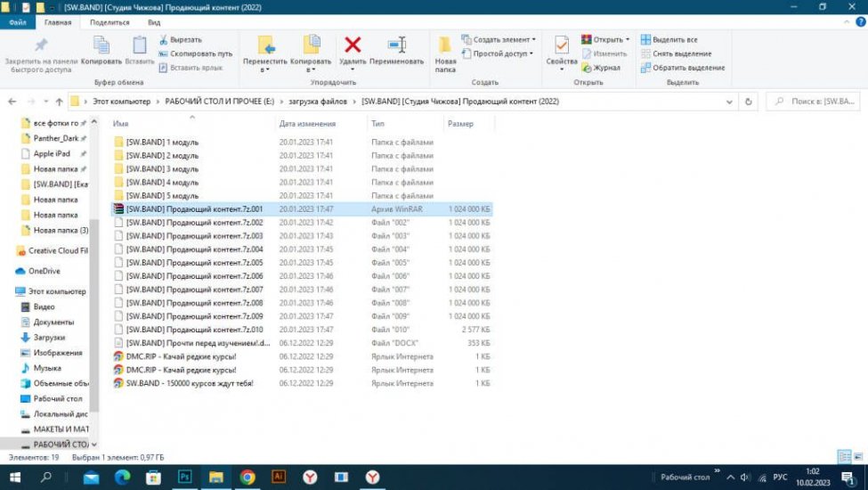
Task: Click the sidebar vertical scrollbar
Action: (x=94, y=267)
